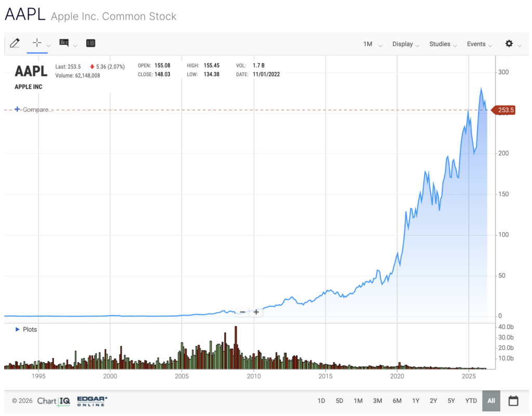
Task: Expand the crosshair tool dropdown arrow
Action: [48, 46]
